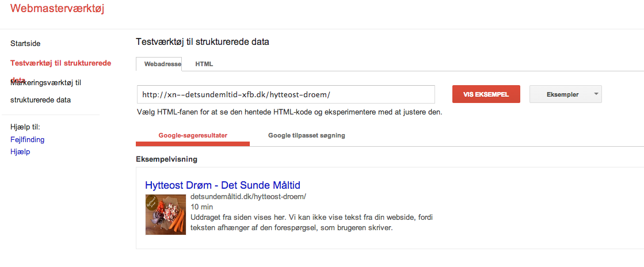
Task: Open the Hytteost Drøm result title link
Action: point(222,185)
